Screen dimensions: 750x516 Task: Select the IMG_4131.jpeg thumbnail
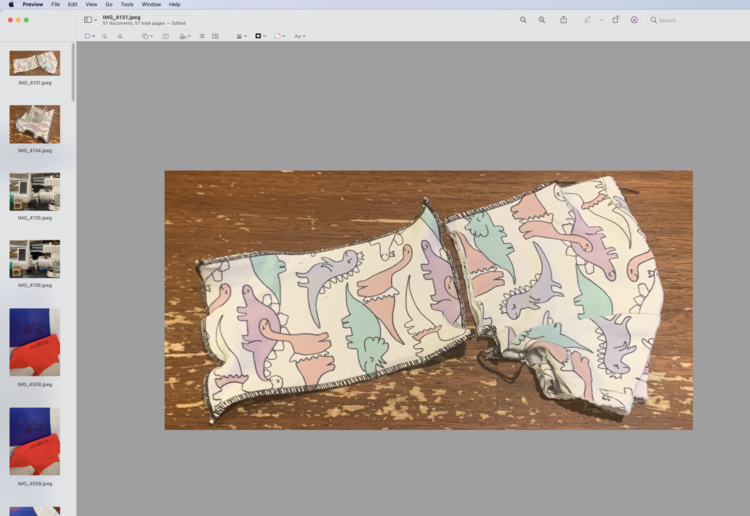click(35, 63)
